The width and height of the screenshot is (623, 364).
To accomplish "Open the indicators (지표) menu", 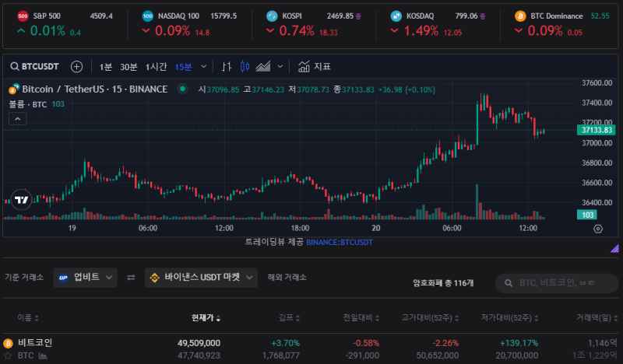I will (x=315, y=67).
